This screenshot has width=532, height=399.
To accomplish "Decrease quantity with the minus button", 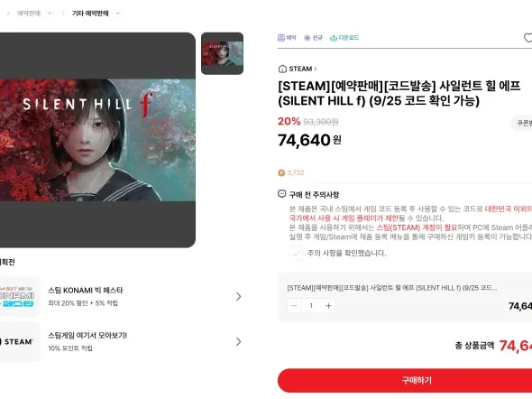I will (x=294, y=306).
